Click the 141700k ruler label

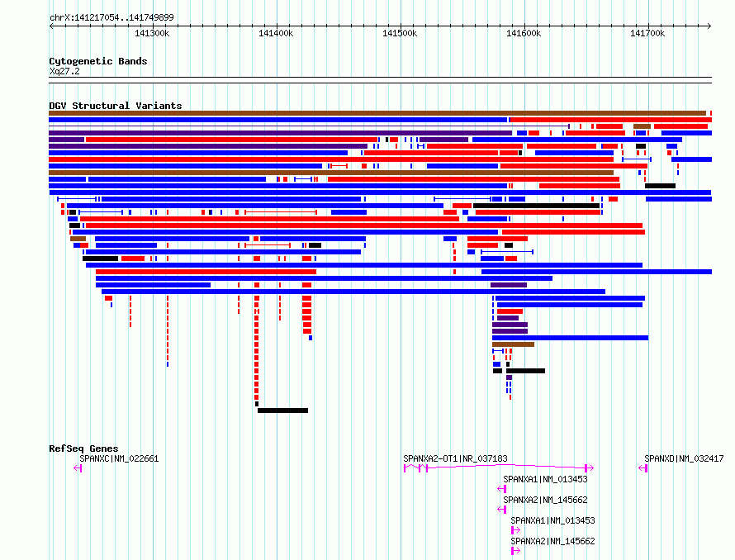[647, 33]
